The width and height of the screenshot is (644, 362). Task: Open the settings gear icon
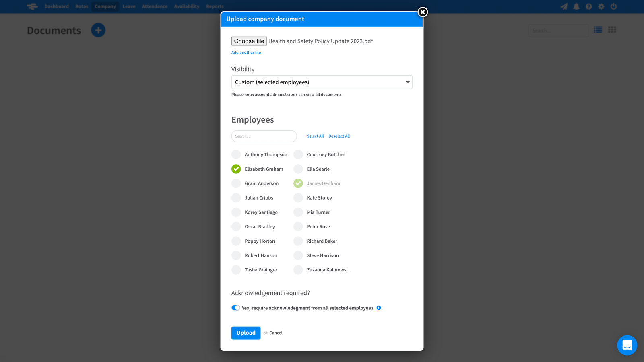(x=601, y=6)
